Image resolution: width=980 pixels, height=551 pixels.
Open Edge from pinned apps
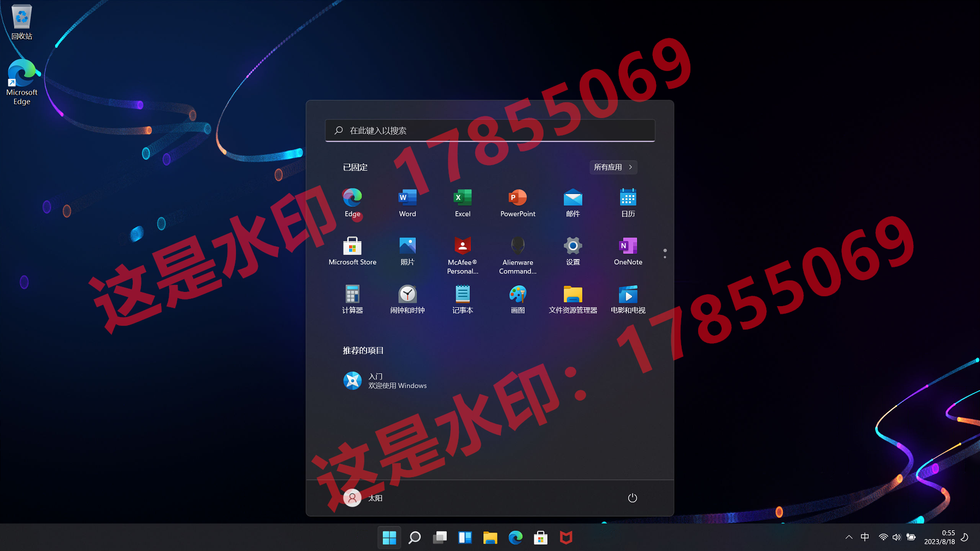pos(352,203)
